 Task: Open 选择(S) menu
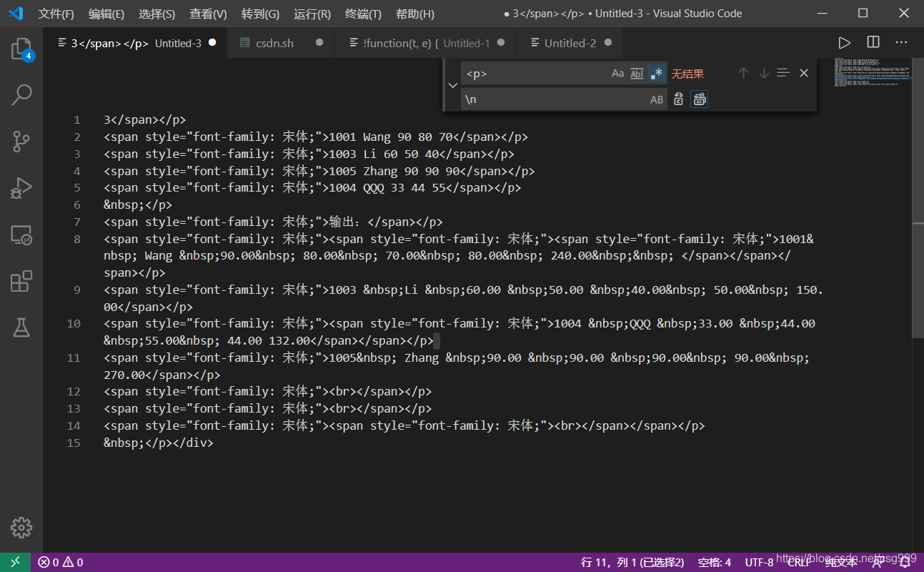(x=157, y=14)
